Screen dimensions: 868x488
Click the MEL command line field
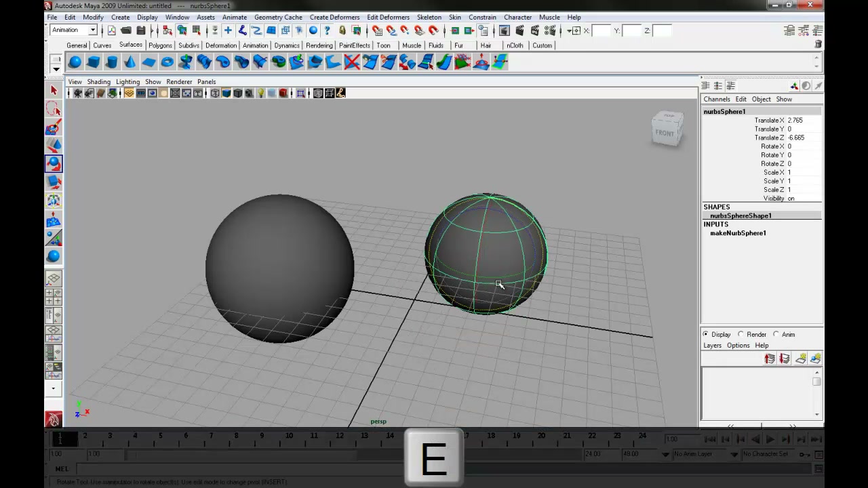pyautogui.click(x=444, y=468)
